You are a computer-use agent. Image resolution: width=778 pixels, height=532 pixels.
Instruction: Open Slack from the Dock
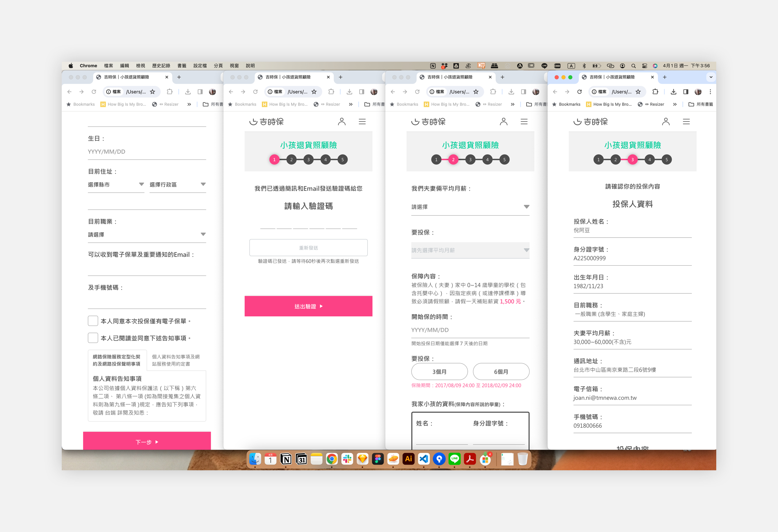pos(347,459)
